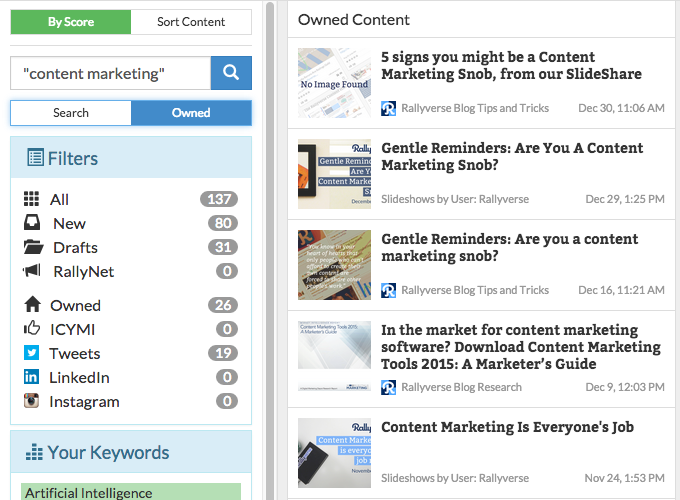Click the Owned house icon
The image size is (680, 500).
point(33,304)
